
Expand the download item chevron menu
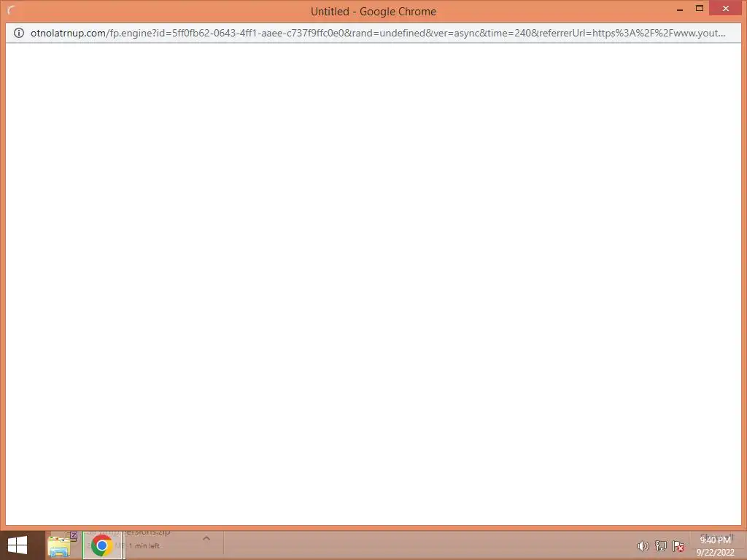point(206,538)
